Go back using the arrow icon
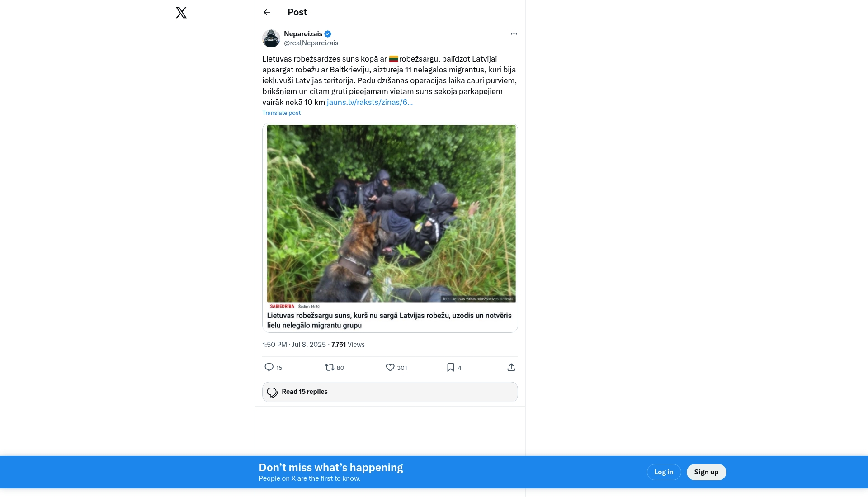 pyautogui.click(x=267, y=12)
